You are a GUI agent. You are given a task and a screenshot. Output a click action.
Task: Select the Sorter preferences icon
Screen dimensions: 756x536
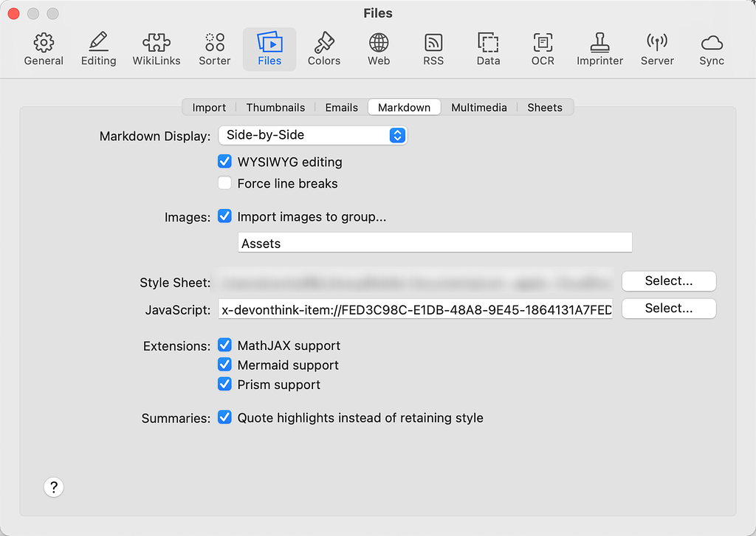click(214, 48)
